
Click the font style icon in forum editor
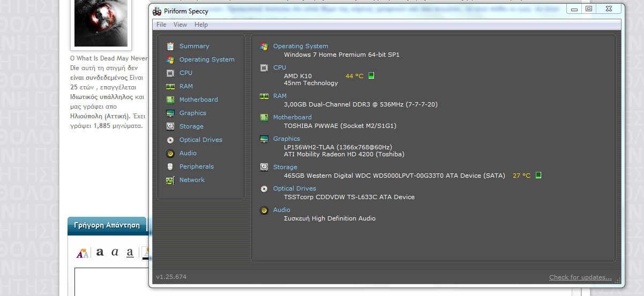83,253
